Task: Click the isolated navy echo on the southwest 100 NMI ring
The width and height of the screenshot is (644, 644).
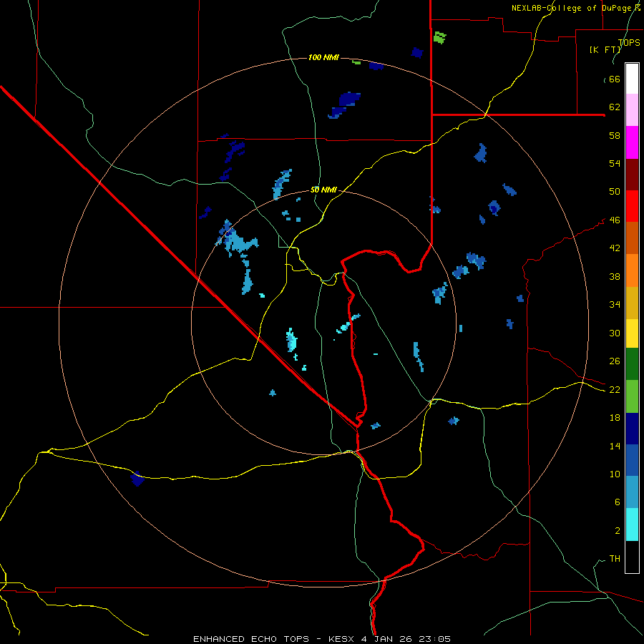Action: point(137,479)
